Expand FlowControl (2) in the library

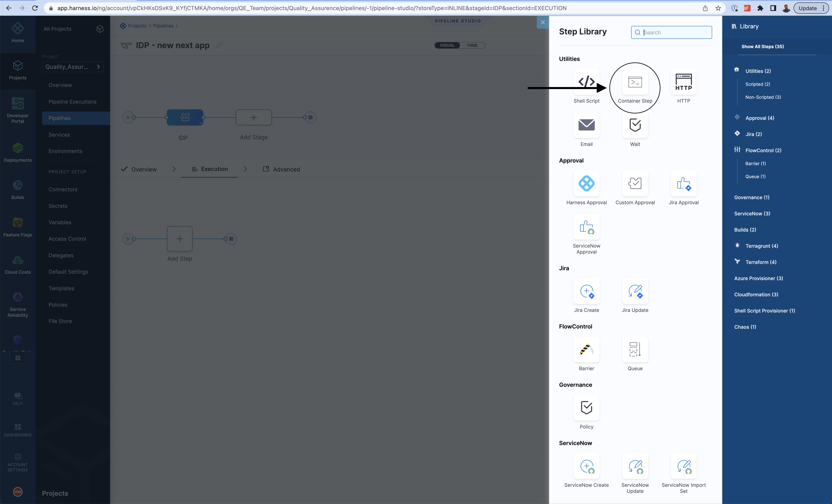(763, 150)
